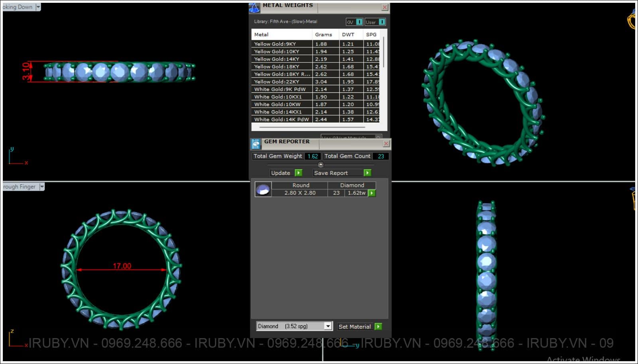Select the round gem thumbnail preview

point(263,189)
